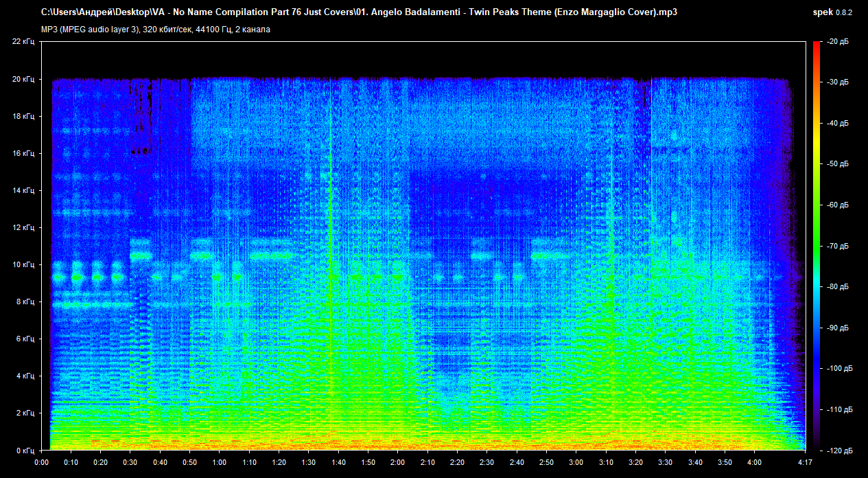Screen dimensions: 868x478
Task: Click the 0:10 time axis label
Action: pos(71,462)
